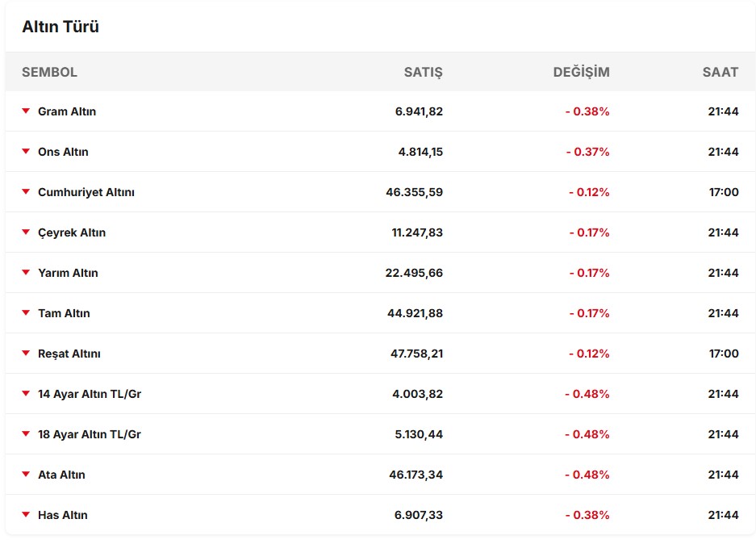Open the Has Altın link
The width and height of the screenshot is (756, 540).
63,515
